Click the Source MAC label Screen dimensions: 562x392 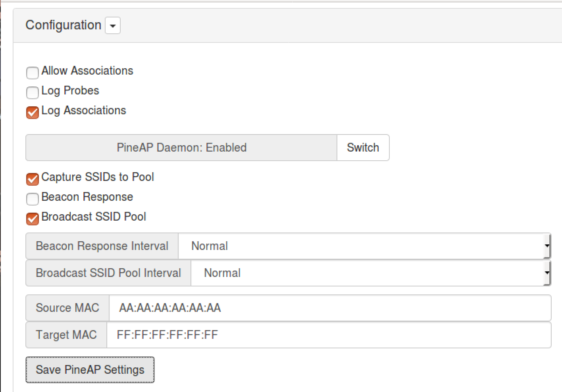(x=67, y=308)
